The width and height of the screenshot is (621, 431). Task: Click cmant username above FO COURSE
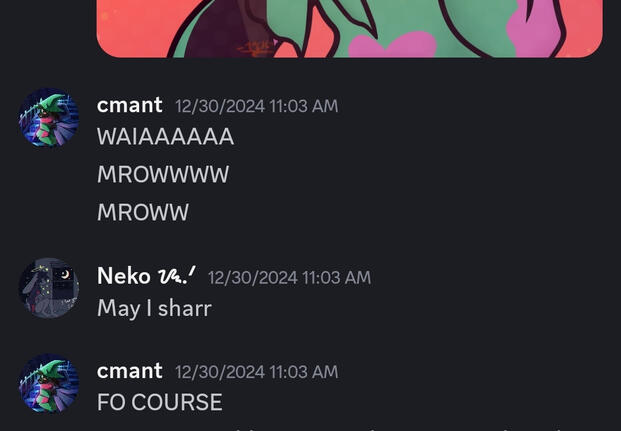pyautogui.click(x=130, y=371)
